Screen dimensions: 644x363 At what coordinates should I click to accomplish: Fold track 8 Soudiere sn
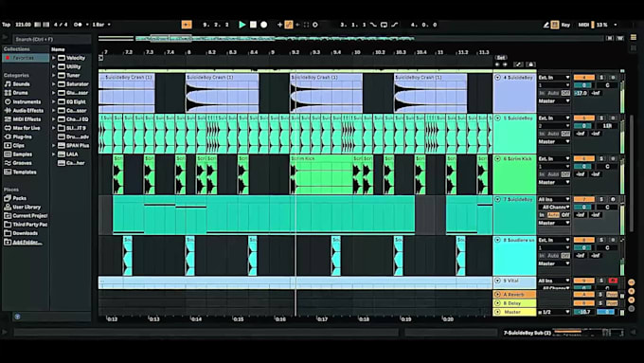(x=498, y=240)
